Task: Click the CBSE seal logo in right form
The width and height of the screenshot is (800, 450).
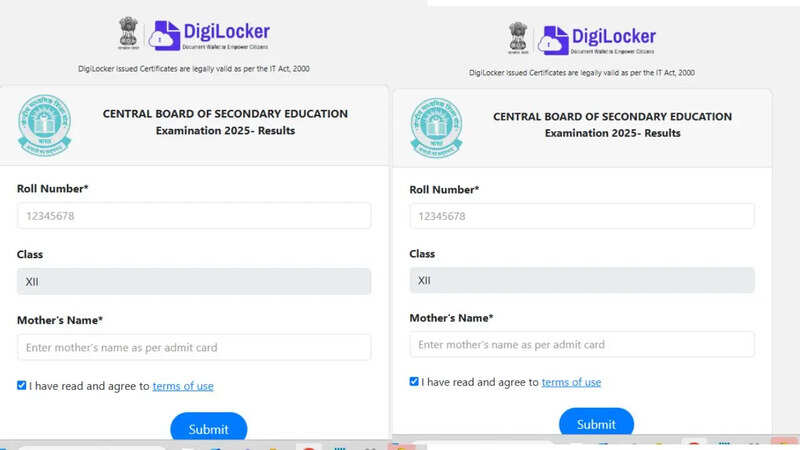Action: click(437, 128)
